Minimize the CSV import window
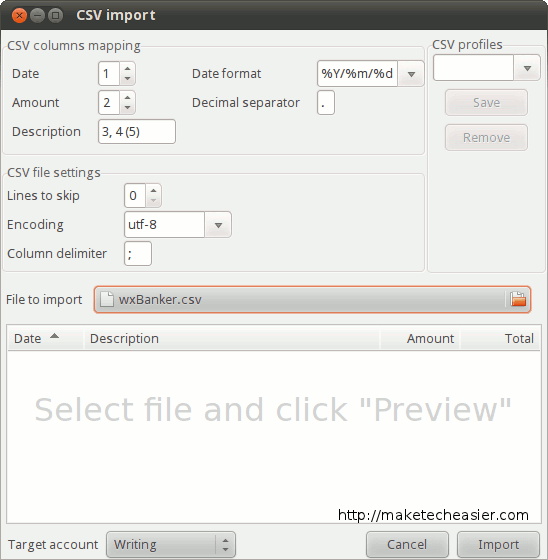The height and width of the screenshot is (560, 548). click(38, 15)
